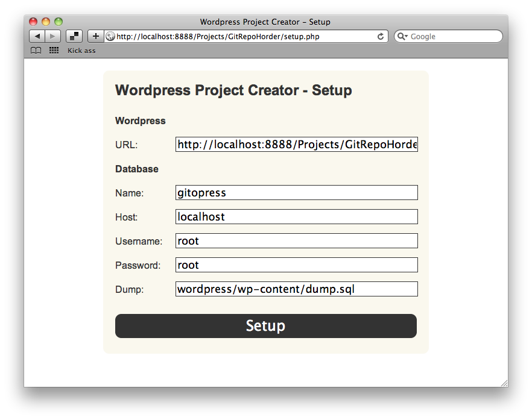Add bookmark with the plus button

(x=96, y=36)
